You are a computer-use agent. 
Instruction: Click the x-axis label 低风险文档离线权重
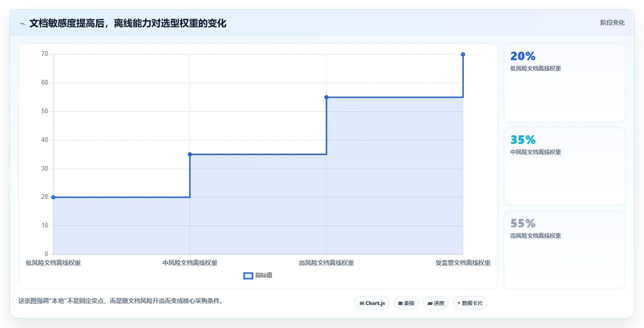tap(53, 263)
